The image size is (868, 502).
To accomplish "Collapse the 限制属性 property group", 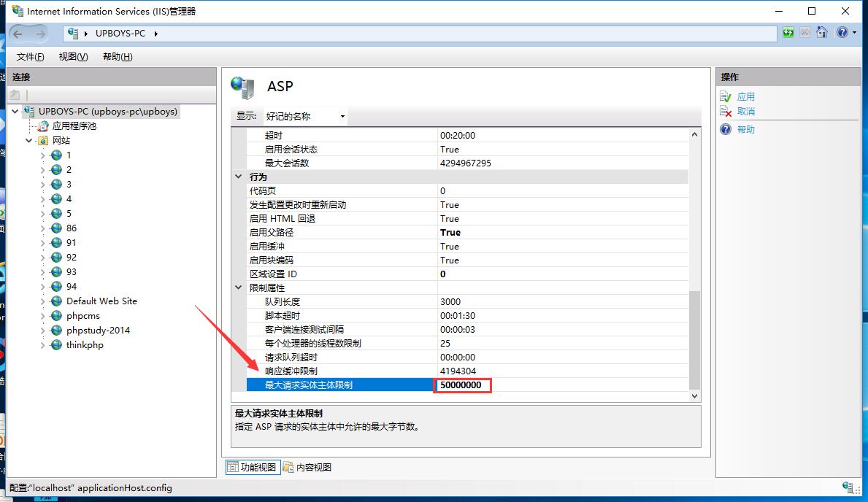I will 239,287.
